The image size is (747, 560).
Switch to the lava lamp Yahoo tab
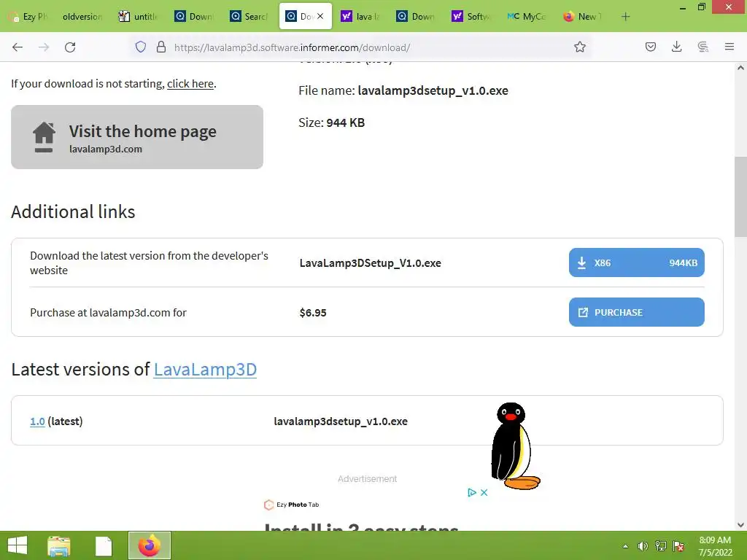(360, 17)
